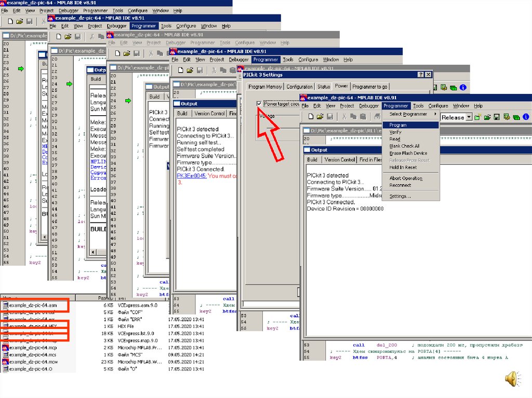Switch to Program Memory tab in PICkit 3 Settings

265,87
